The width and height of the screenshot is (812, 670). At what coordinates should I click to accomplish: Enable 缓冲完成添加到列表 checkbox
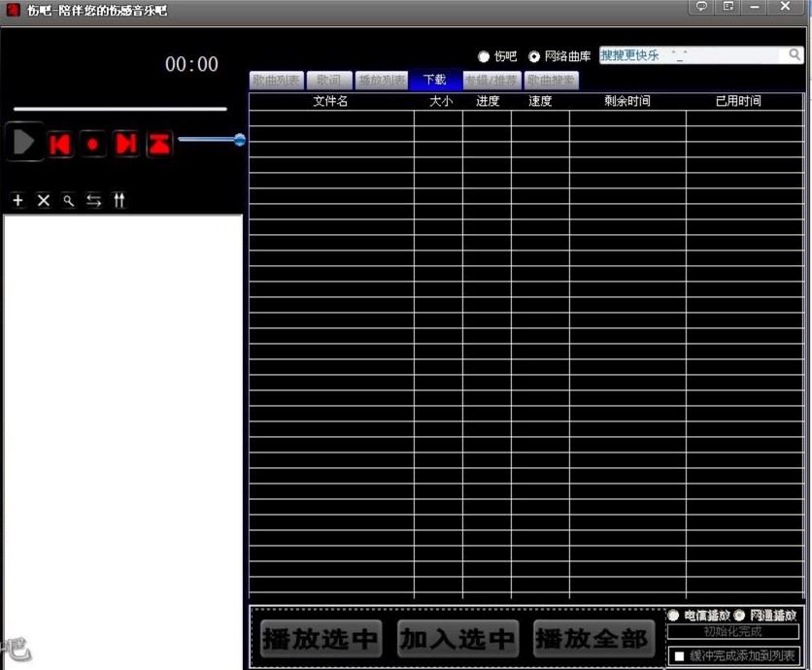[x=680, y=656]
